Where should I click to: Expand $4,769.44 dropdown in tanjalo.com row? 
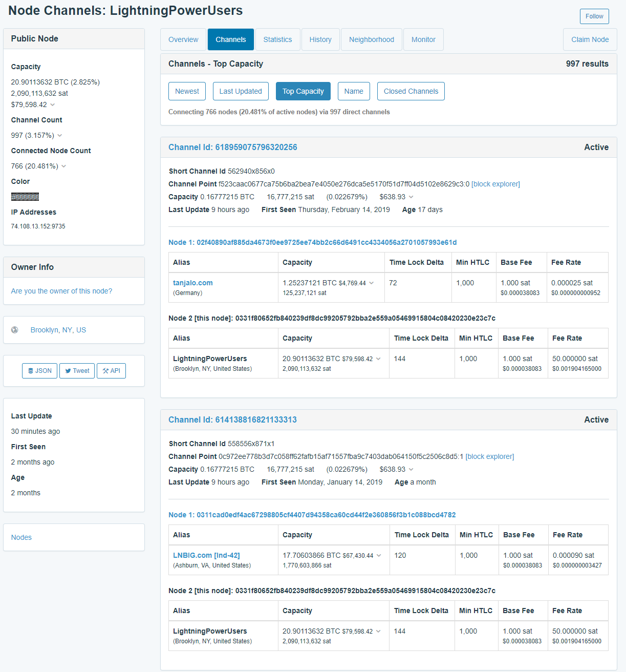click(371, 283)
